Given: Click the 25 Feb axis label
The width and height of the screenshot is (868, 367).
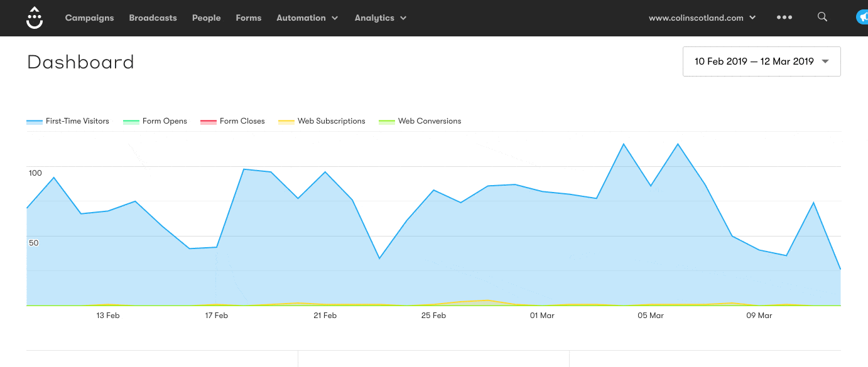Looking at the screenshot, I should (x=434, y=316).
